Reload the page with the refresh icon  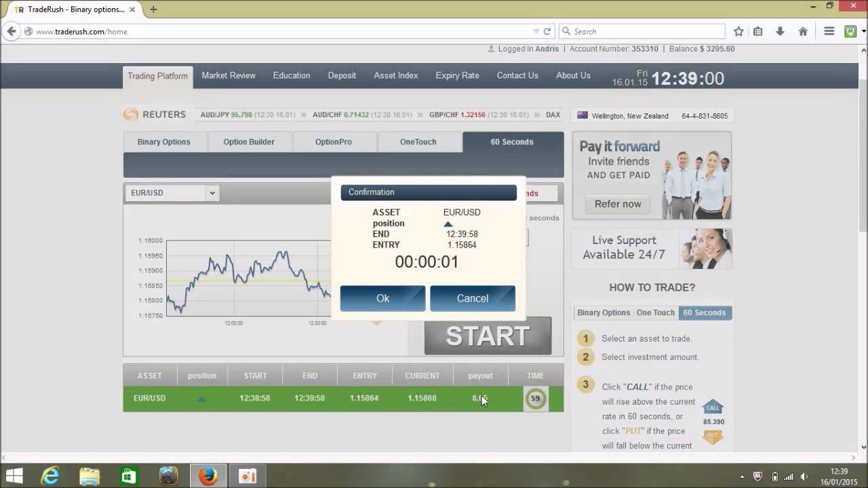(x=547, y=31)
